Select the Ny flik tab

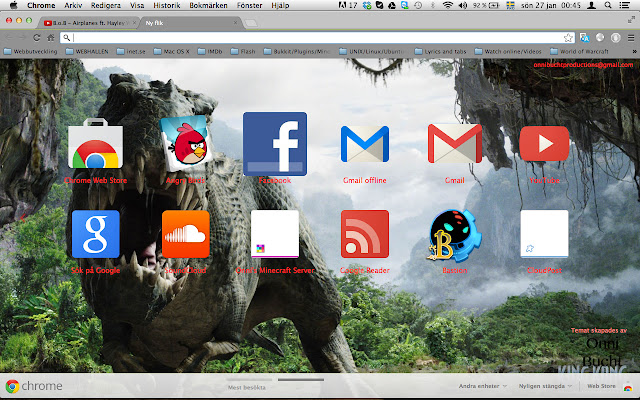190,23
